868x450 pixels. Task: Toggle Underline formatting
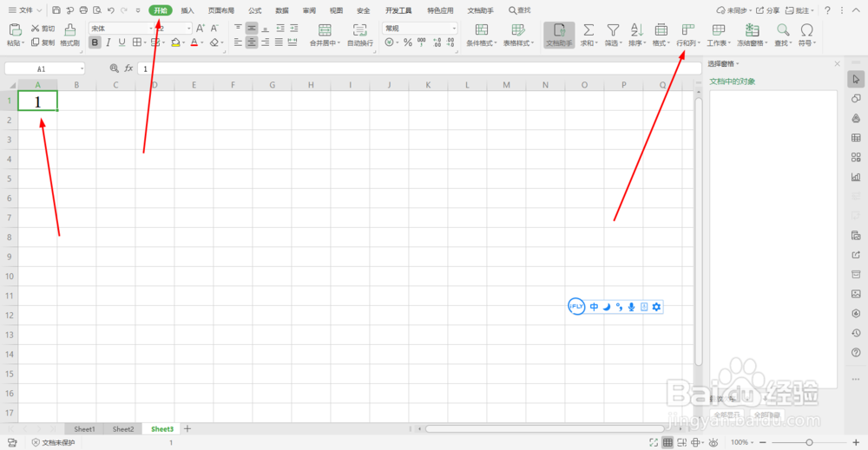(x=122, y=42)
